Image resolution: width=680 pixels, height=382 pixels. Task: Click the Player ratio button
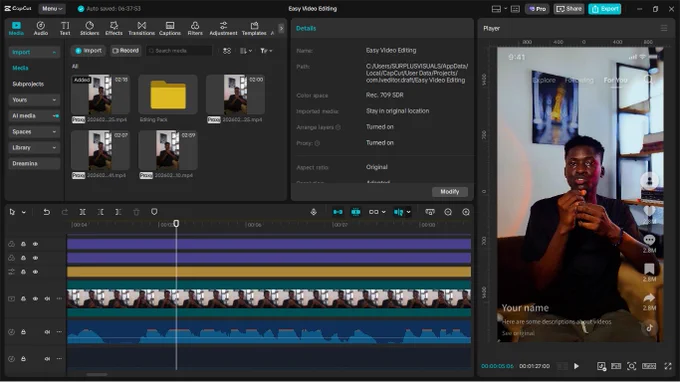[x=649, y=366]
